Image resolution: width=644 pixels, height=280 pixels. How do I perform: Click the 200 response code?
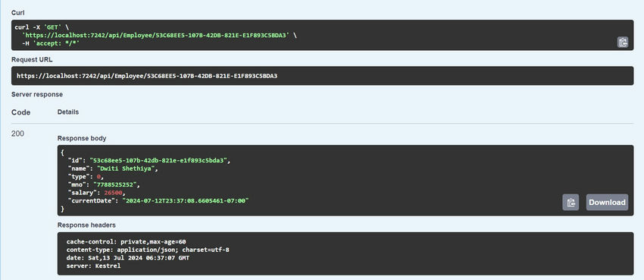(17, 134)
